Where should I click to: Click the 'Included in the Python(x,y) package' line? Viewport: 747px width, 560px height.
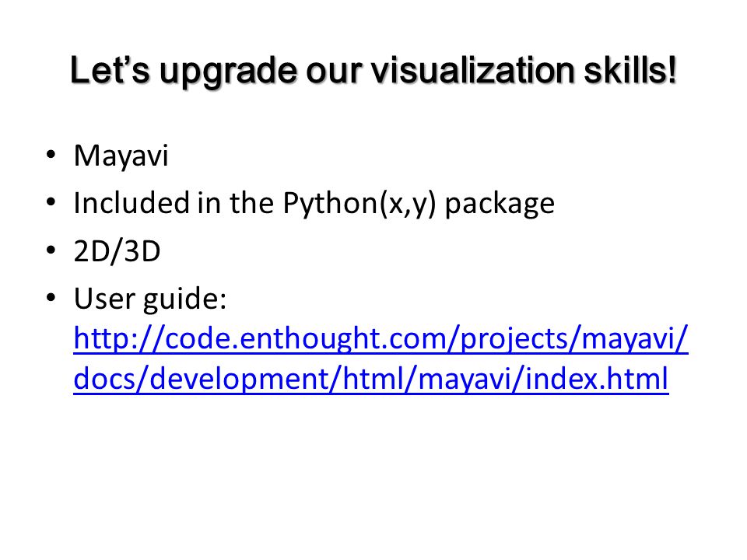[314, 204]
